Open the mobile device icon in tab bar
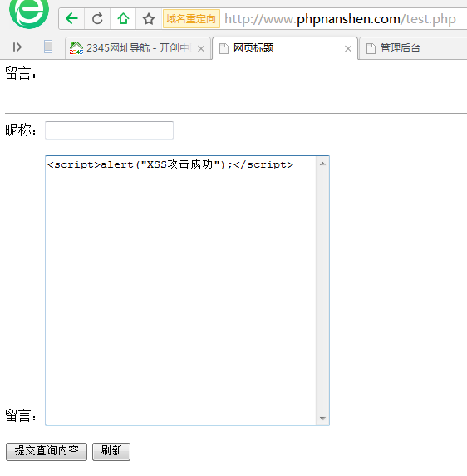This screenshot has width=467, height=476. click(x=48, y=47)
